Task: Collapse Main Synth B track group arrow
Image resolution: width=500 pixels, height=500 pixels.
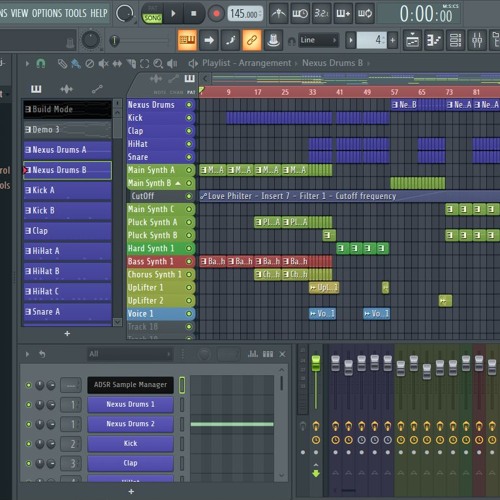Action: click(x=178, y=183)
